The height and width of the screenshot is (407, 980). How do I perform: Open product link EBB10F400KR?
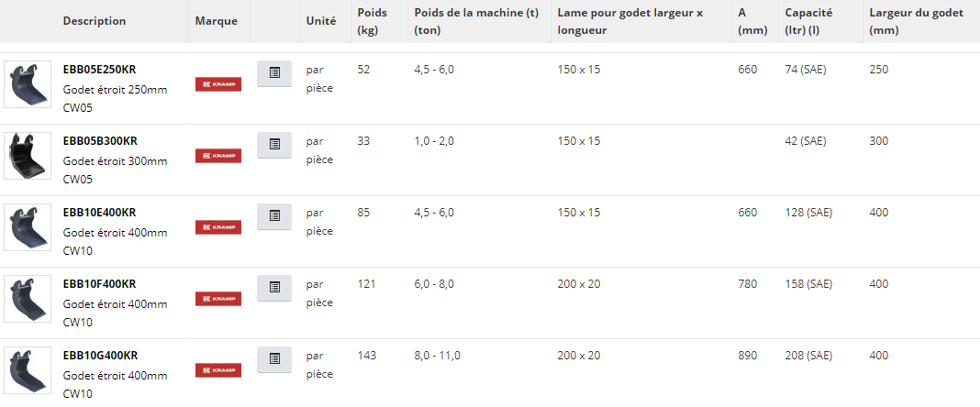click(99, 284)
